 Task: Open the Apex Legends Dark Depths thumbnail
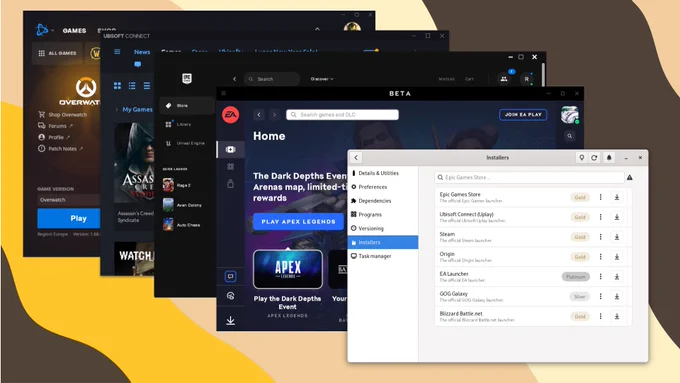pyautogui.click(x=288, y=269)
